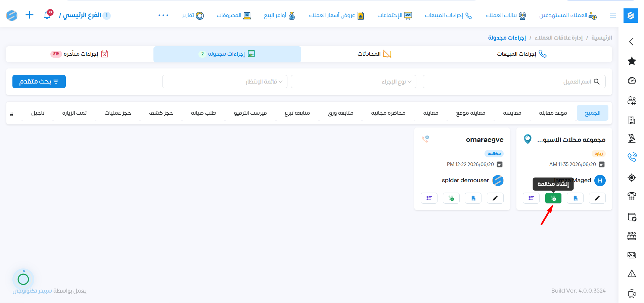Open the إجراءات المبيعات top menu
Screen dimensions: 644x303
tap(449, 15)
